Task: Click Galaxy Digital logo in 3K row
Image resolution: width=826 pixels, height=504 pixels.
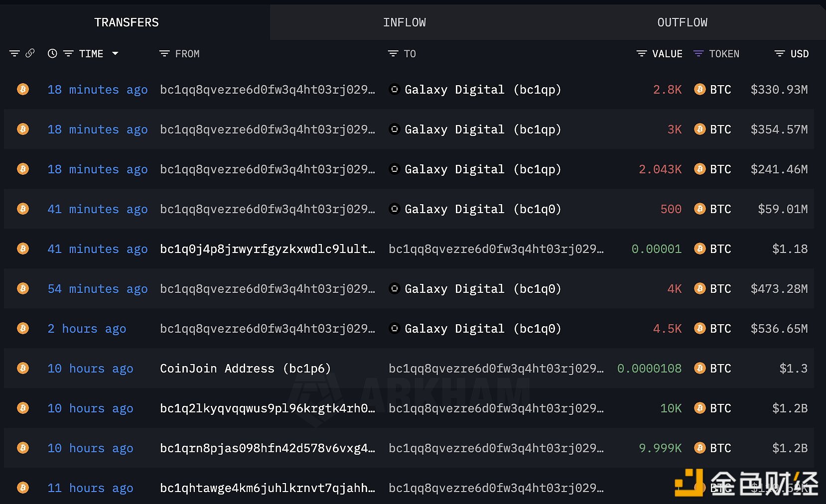Action: tap(395, 129)
